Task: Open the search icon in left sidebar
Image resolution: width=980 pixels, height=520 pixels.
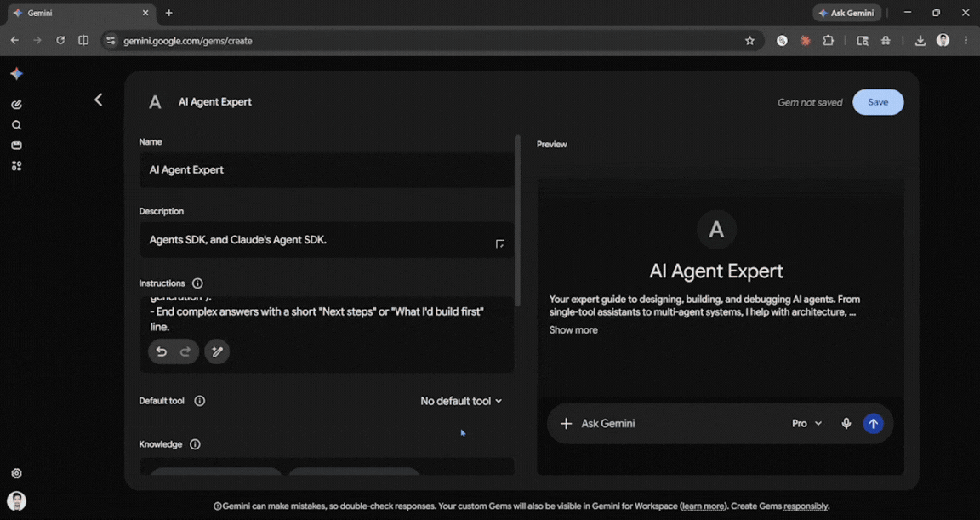Action: click(17, 125)
